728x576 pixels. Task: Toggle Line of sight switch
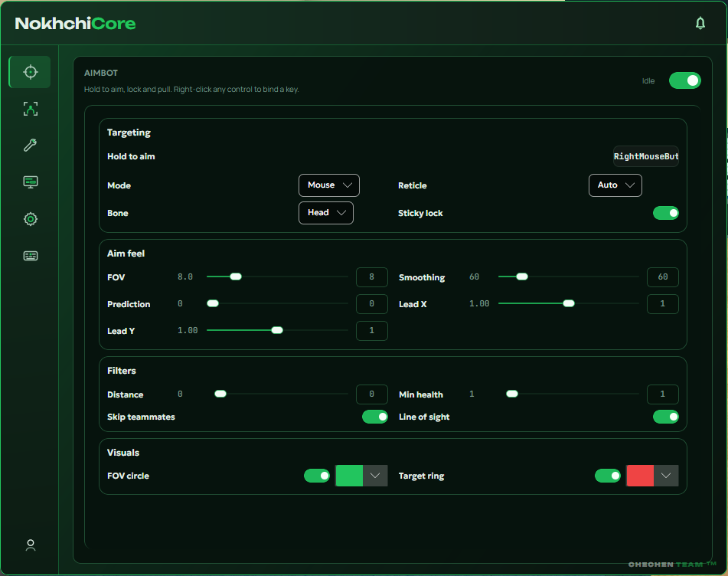coord(665,417)
